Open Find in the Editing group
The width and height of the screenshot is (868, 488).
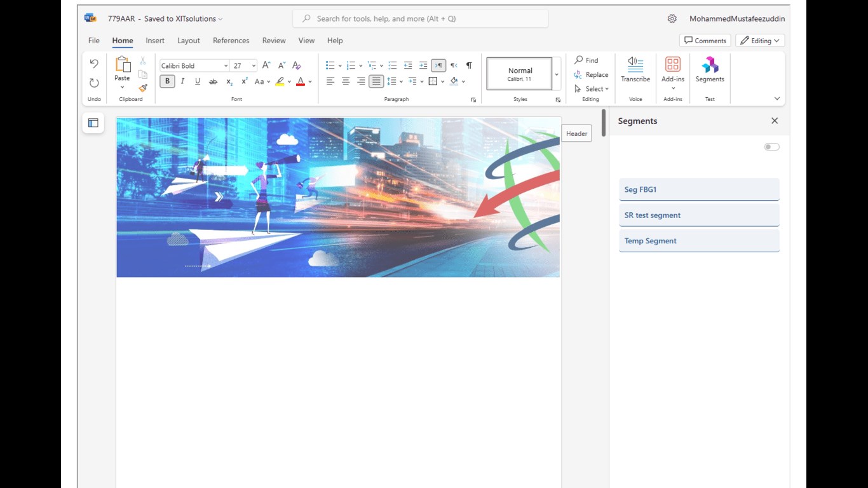(586, 60)
